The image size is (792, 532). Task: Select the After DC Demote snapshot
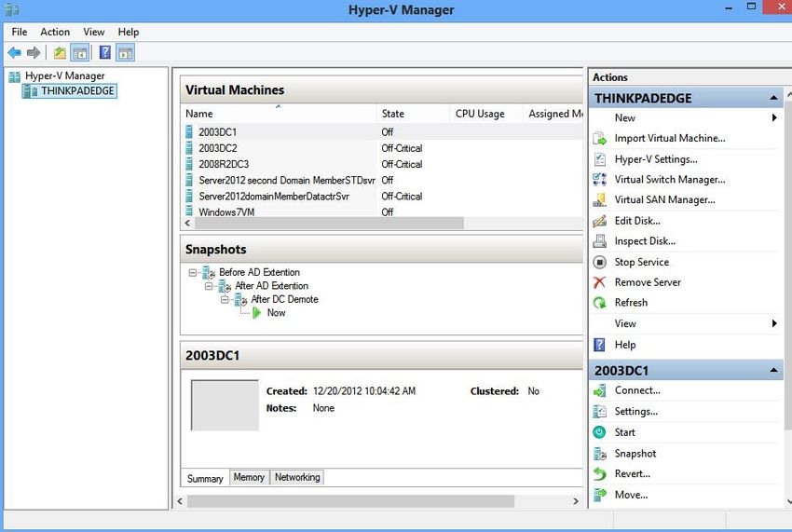pos(284,300)
